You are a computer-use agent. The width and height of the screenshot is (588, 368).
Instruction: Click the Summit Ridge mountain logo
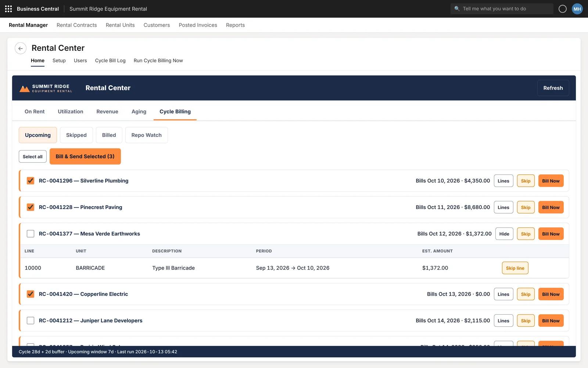tap(25, 89)
